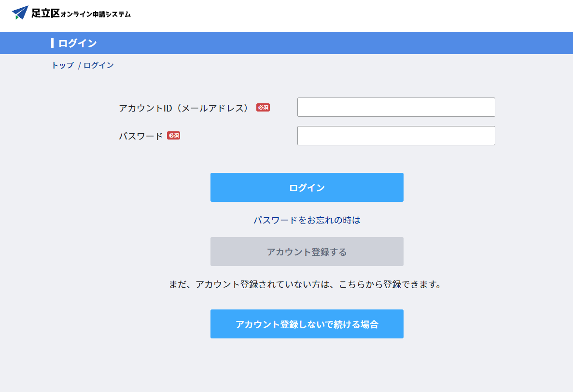Image resolution: width=573 pixels, height=392 pixels.
Task: Click the ログイン page heading in blue bar
Action: point(77,43)
